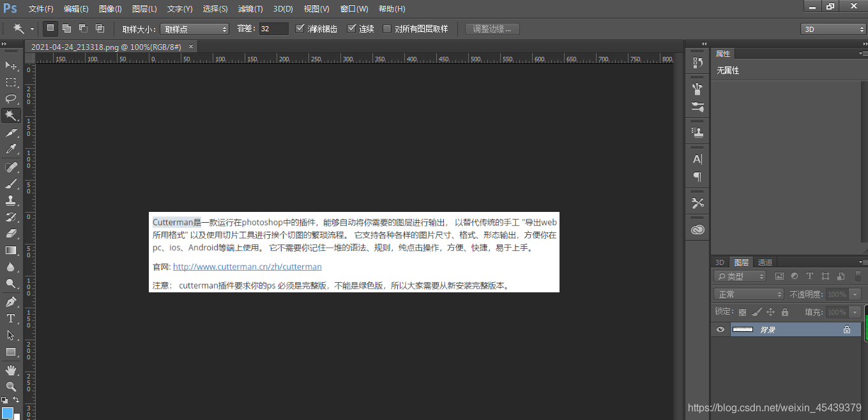Choose Add to Selection mode
The width and height of the screenshot is (868, 420).
[66, 29]
